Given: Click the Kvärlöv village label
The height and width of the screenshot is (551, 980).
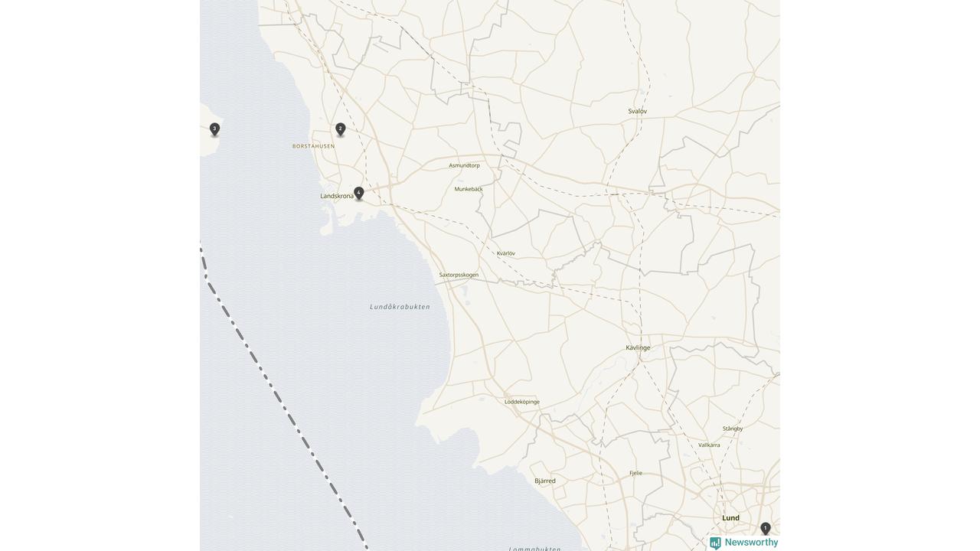Looking at the screenshot, I should point(506,253).
